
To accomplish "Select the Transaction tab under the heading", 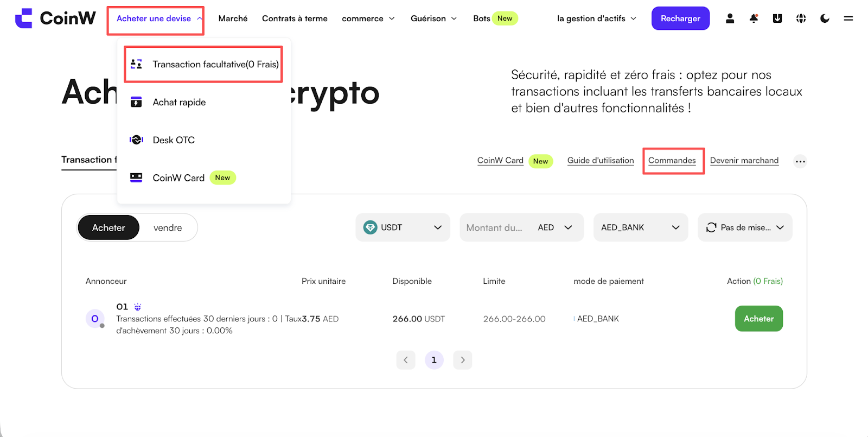I will point(89,160).
